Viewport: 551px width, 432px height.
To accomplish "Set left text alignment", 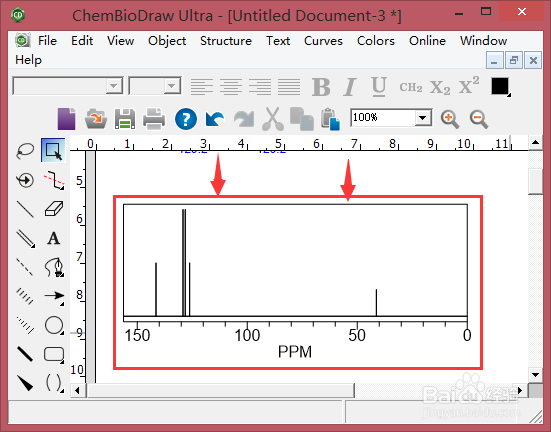I will click(202, 86).
